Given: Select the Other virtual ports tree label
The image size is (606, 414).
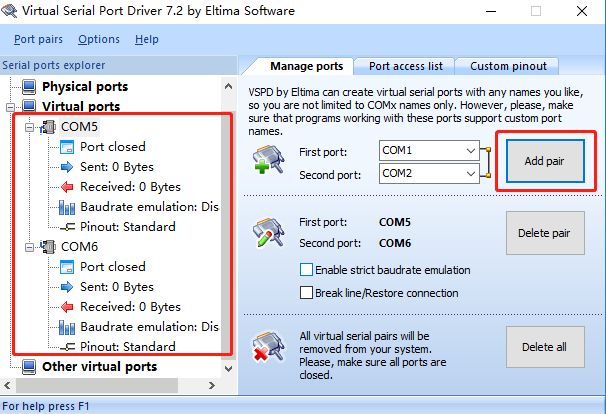Looking at the screenshot, I should point(100,367).
